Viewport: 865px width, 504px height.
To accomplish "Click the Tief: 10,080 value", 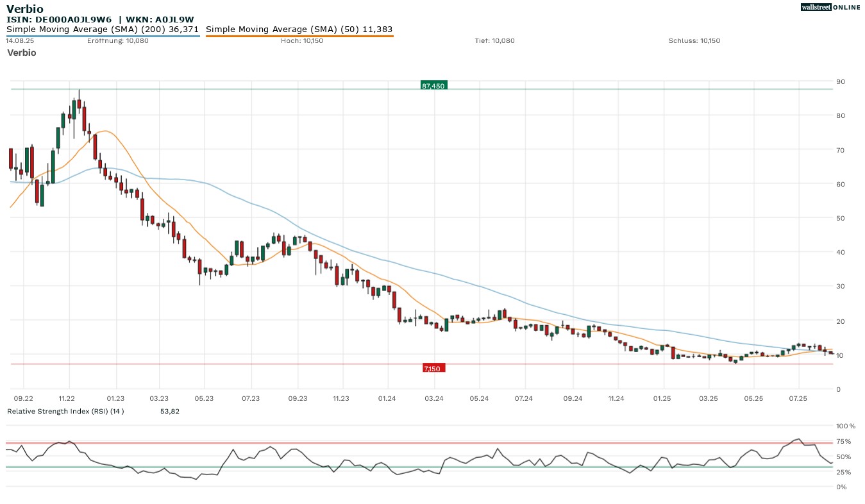I will point(494,40).
